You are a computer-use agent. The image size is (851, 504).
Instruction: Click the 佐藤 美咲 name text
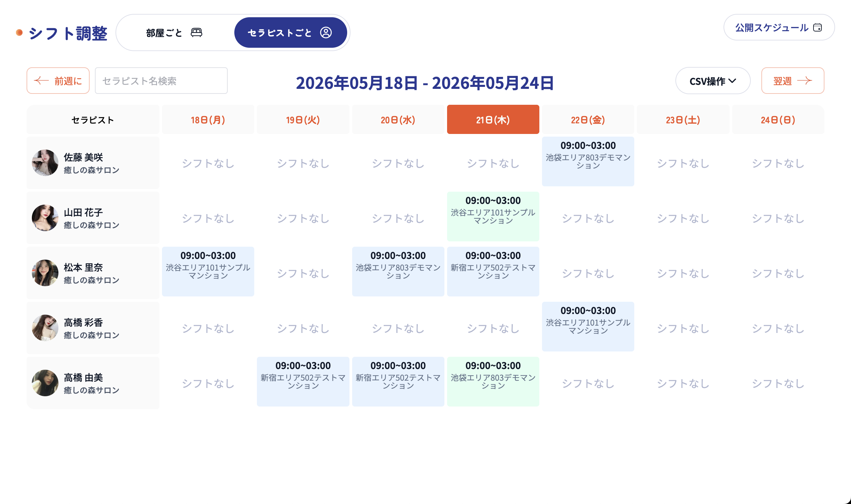[x=83, y=157]
